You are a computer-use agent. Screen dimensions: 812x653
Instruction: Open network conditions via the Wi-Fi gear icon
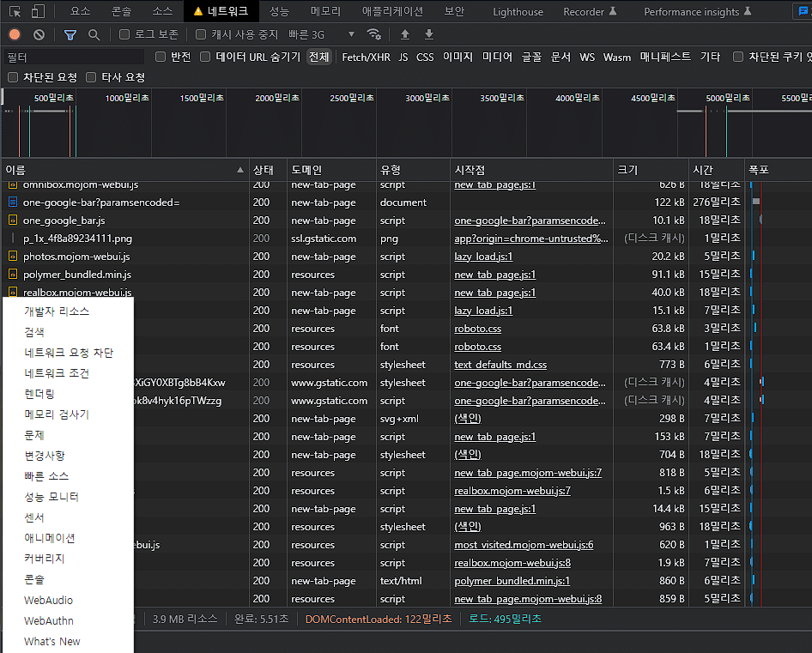(374, 34)
